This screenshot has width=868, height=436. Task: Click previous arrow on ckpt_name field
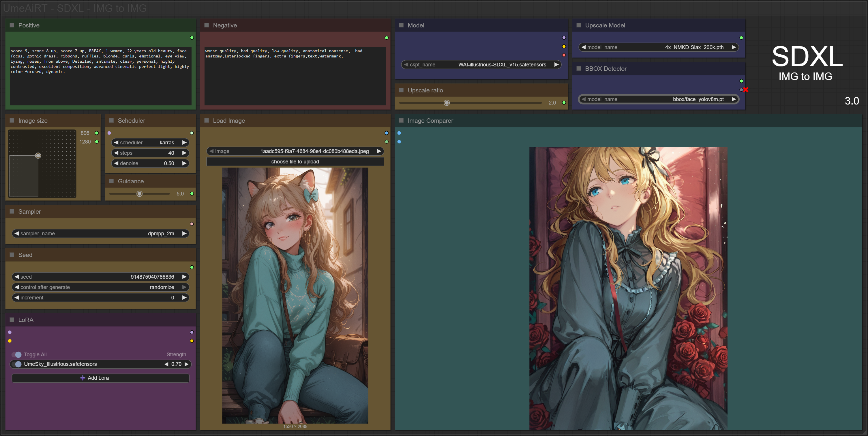coord(406,64)
